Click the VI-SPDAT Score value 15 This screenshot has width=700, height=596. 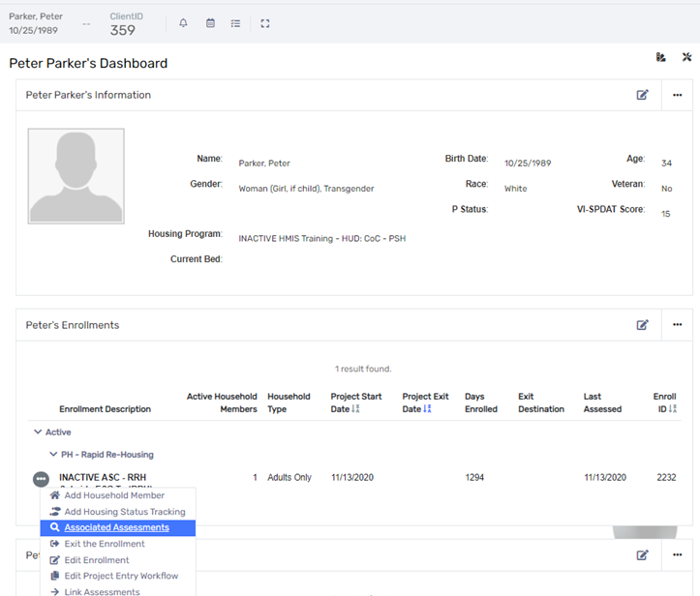pos(665,214)
